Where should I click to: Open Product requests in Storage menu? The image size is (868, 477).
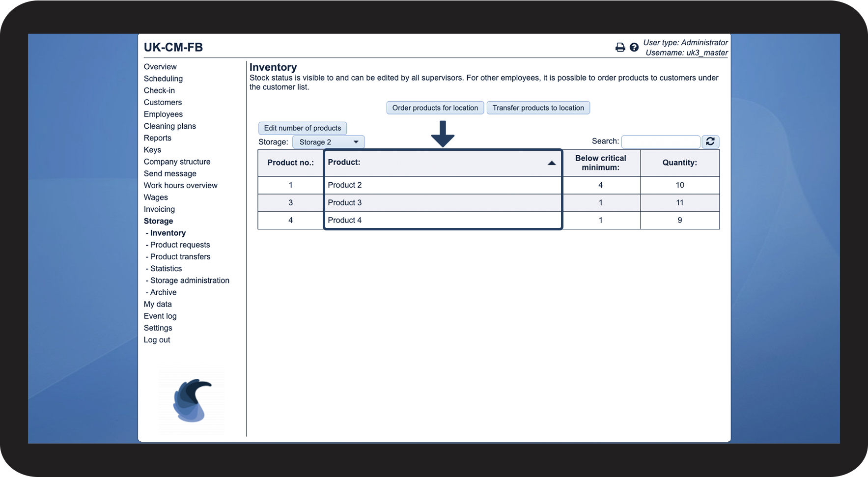click(180, 245)
